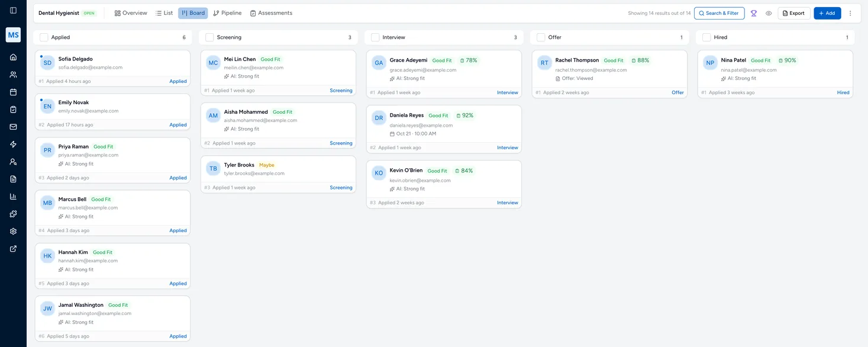Open the people group icon in sidebar
The width and height of the screenshot is (868, 347).
pos(13,75)
